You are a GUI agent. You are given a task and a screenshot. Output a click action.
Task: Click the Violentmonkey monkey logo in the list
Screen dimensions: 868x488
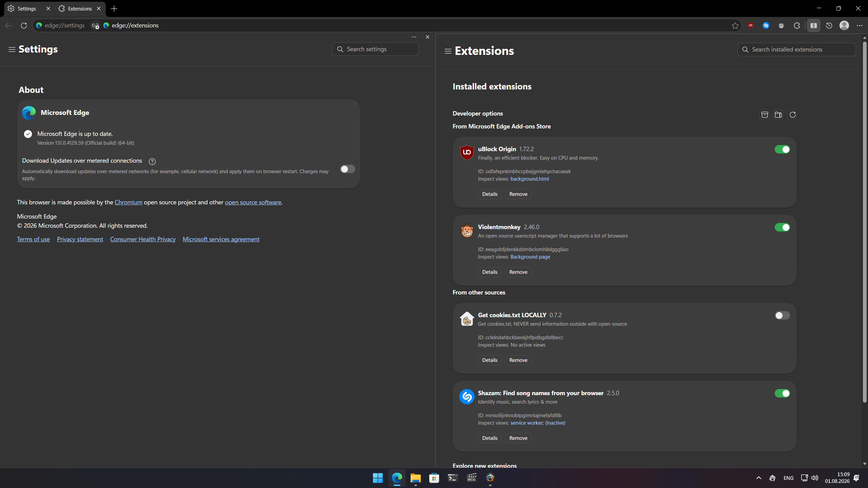point(467,230)
